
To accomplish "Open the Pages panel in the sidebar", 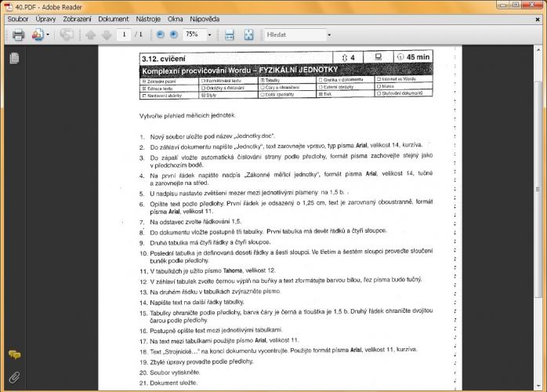I will point(14,58).
